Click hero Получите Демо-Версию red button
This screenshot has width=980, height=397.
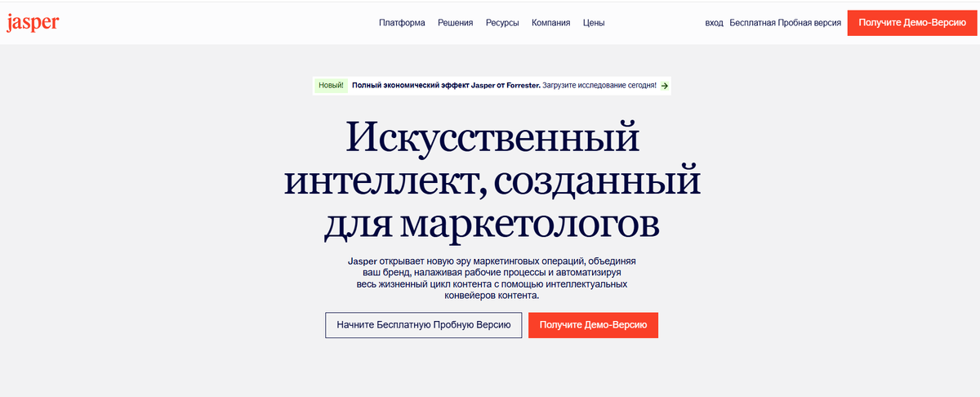click(594, 324)
